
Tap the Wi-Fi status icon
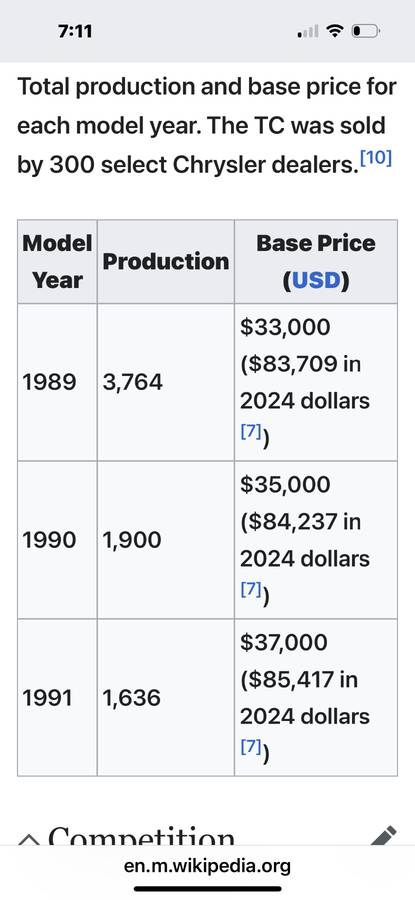pos(335,30)
